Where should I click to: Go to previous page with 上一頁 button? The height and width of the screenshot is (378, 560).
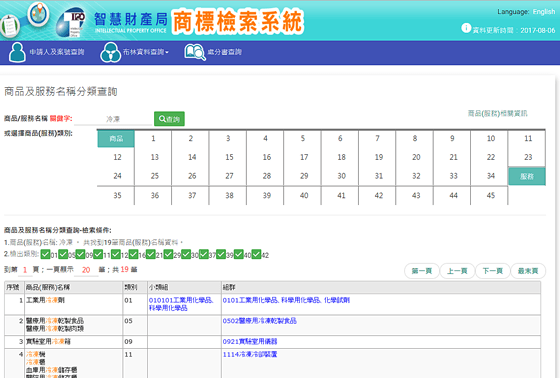(x=457, y=271)
